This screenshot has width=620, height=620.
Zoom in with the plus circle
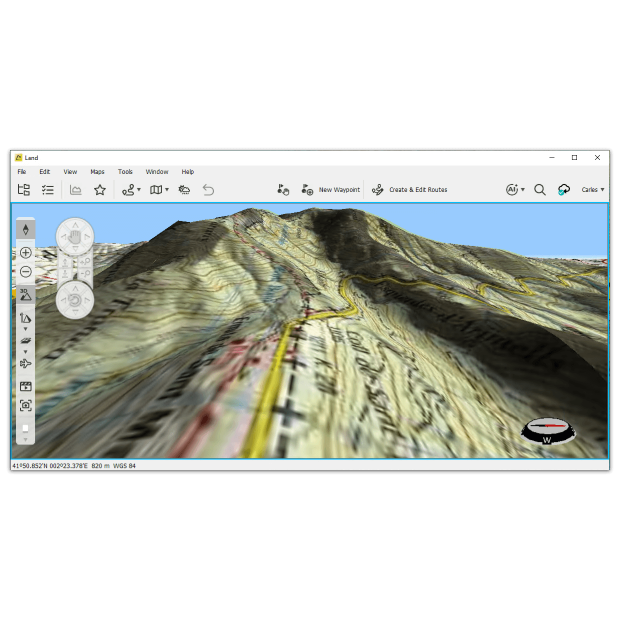click(26, 253)
